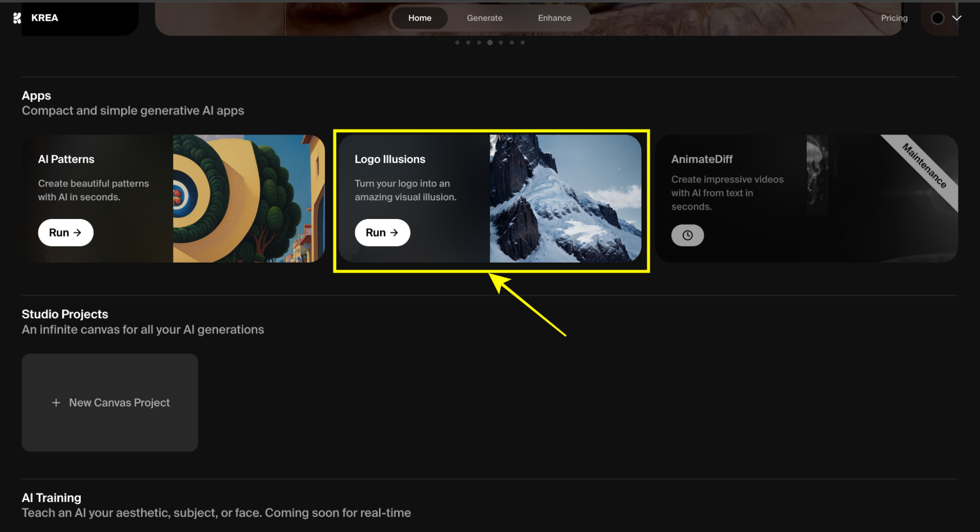Screen dimensions: 980x532
Task: Click the AnimateDiff title
Action: point(702,159)
